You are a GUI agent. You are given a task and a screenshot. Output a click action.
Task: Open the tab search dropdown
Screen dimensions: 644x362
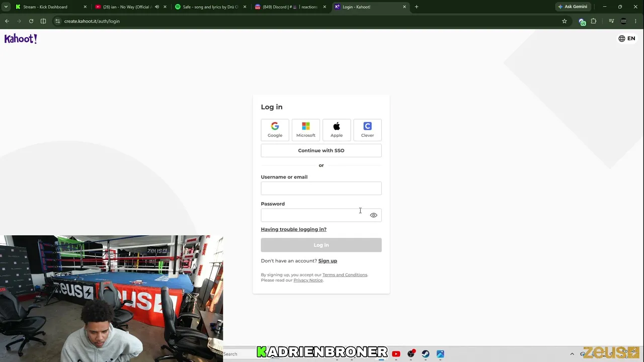tap(6, 7)
